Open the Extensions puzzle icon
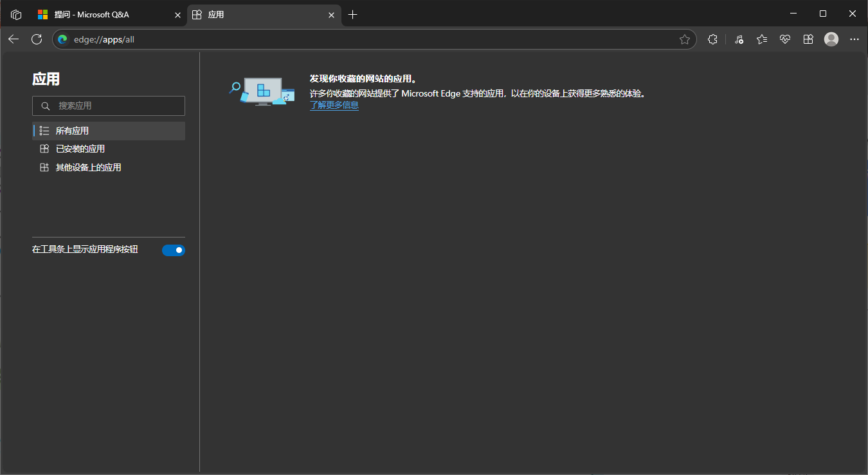Viewport: 868px width, 475px height. point(712,39)
